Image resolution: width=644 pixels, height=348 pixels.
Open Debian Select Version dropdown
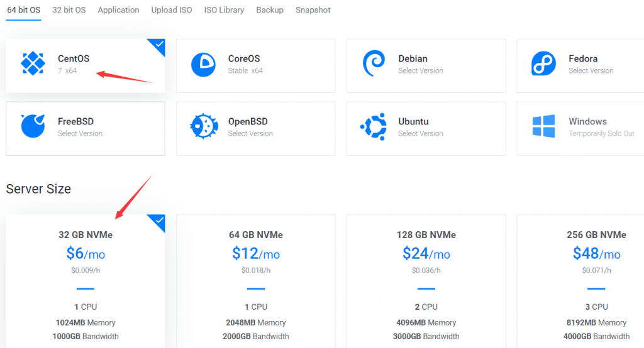pyautogui.click(x=421, y=70)
